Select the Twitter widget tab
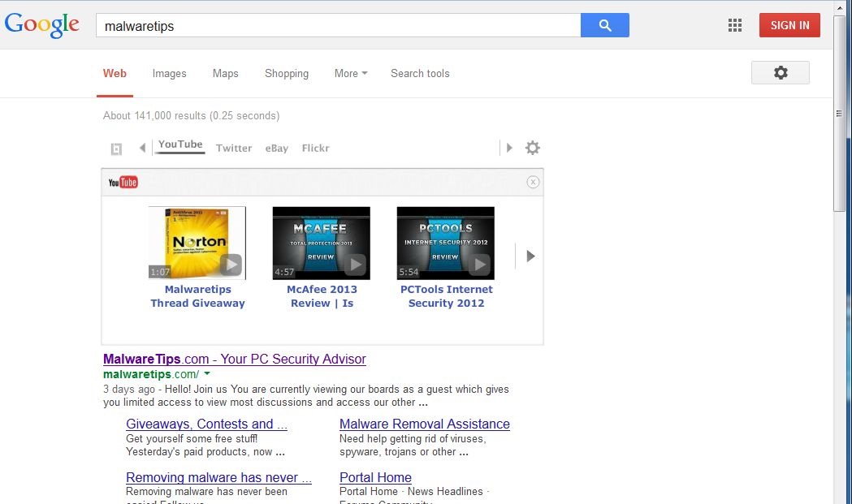 click(x=234, y=148)
